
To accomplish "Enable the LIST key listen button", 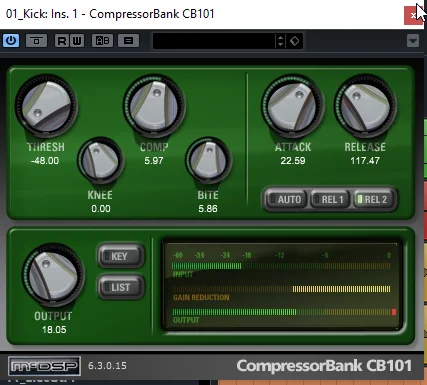I will [x=120, y=287].
